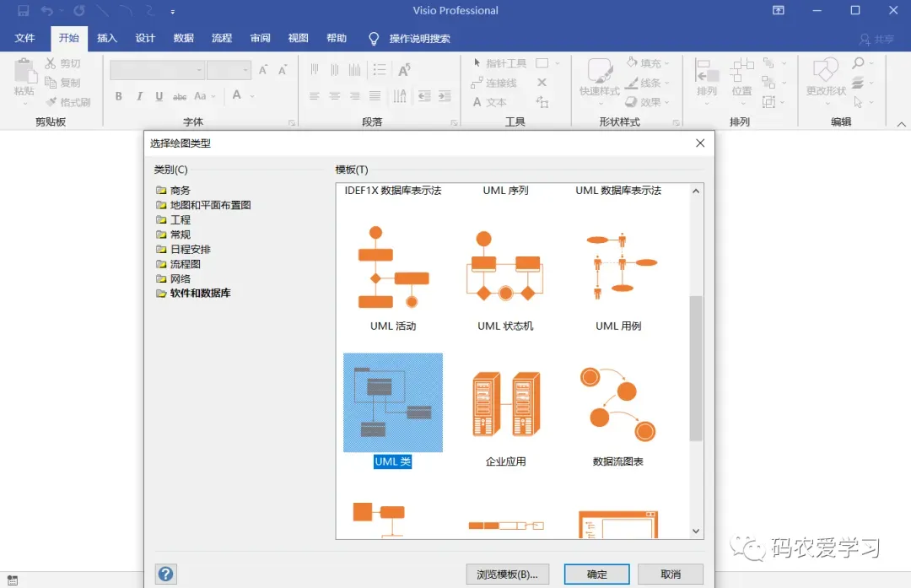Open the font color dropdown arrow
Screen dimensions: 911x588
coord(252,96)
